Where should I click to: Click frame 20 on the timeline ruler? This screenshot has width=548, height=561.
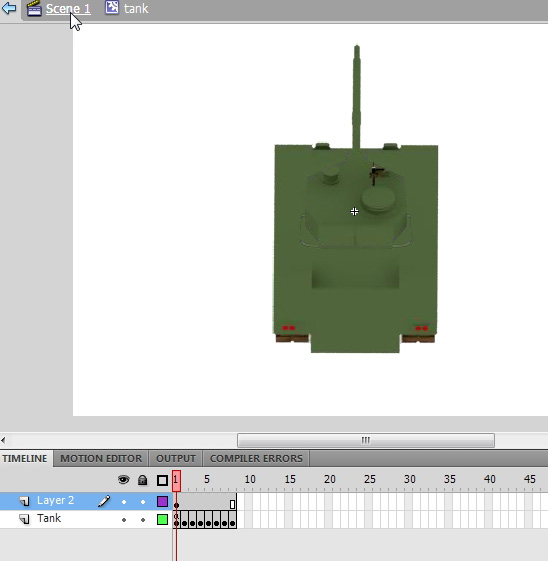tap(330, 479)
